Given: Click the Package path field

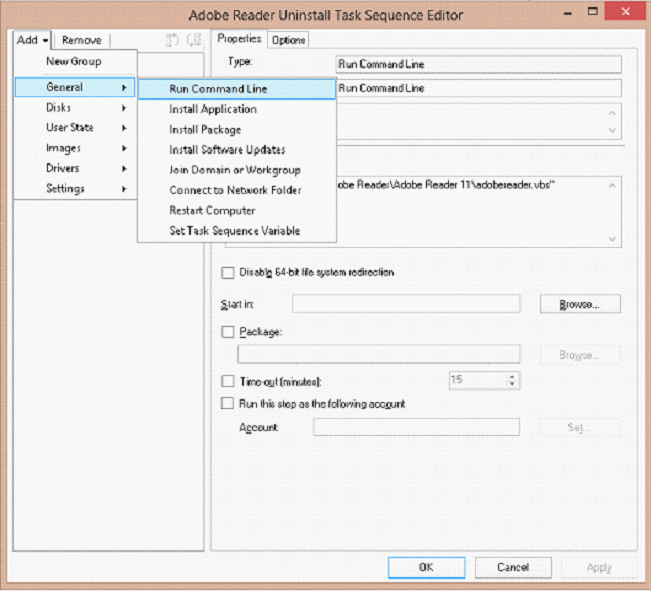Looking at the screenshot, I should click(379, 354).
